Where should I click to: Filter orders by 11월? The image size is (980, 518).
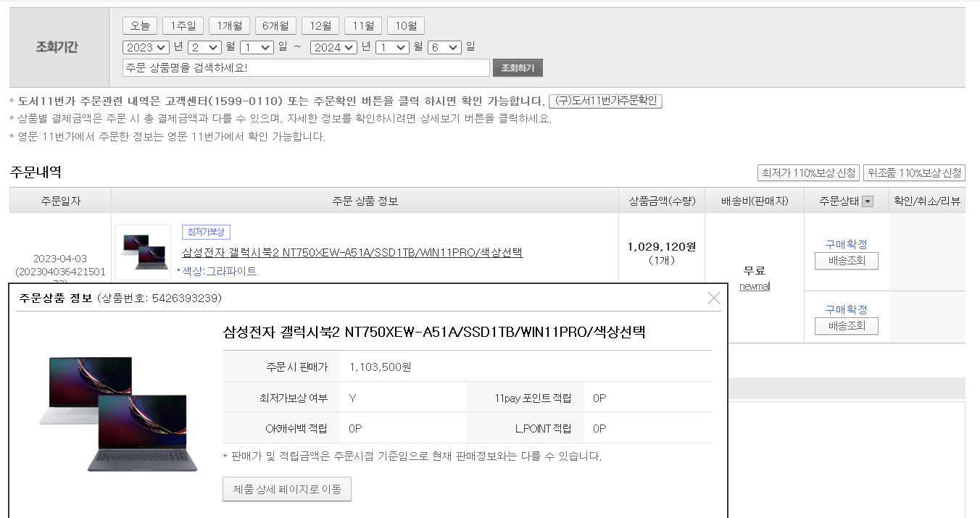tap(363, 26)
